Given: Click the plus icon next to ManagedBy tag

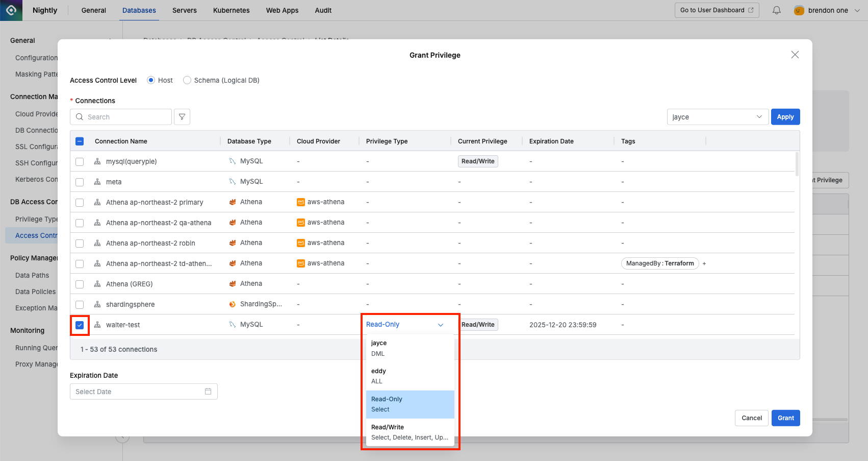Looking at the screenshot, I should tap(704, 263).
